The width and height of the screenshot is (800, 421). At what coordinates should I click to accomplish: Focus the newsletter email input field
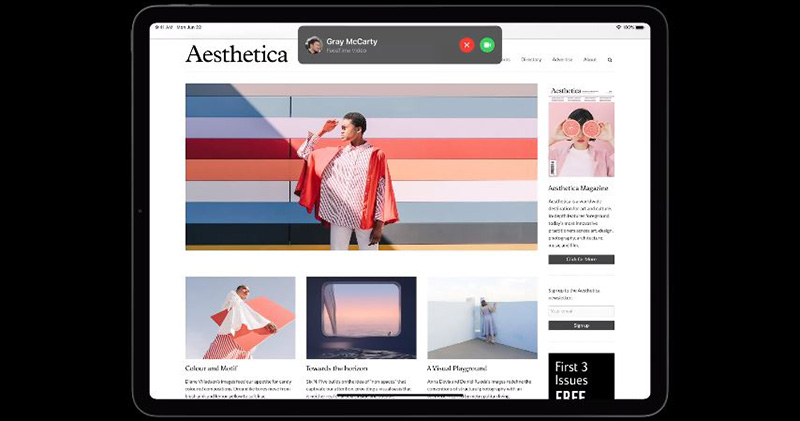[581, 311]
